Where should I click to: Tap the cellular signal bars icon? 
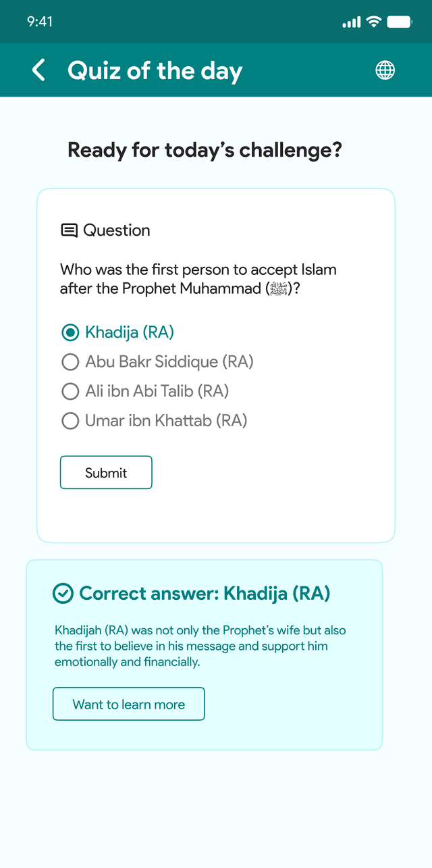[x=352, y=22]
